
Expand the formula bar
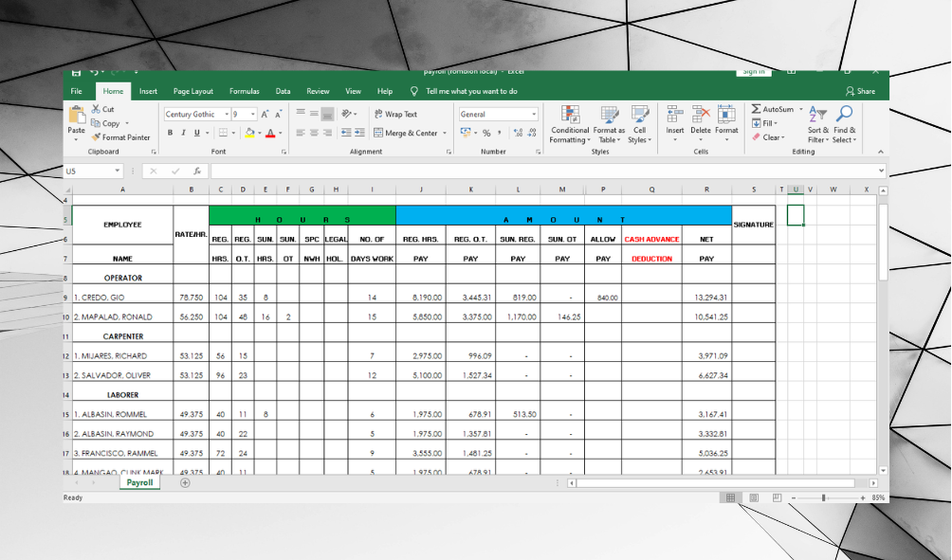pos(882,172)
